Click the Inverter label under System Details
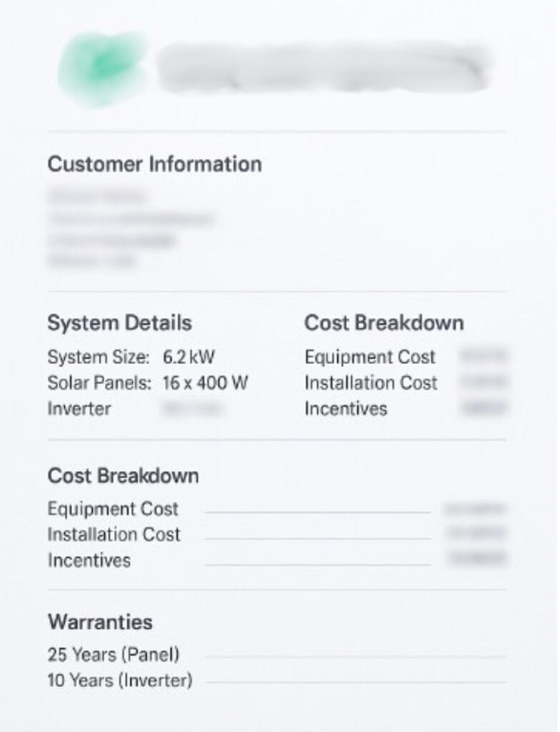 (x=79, y=409)
